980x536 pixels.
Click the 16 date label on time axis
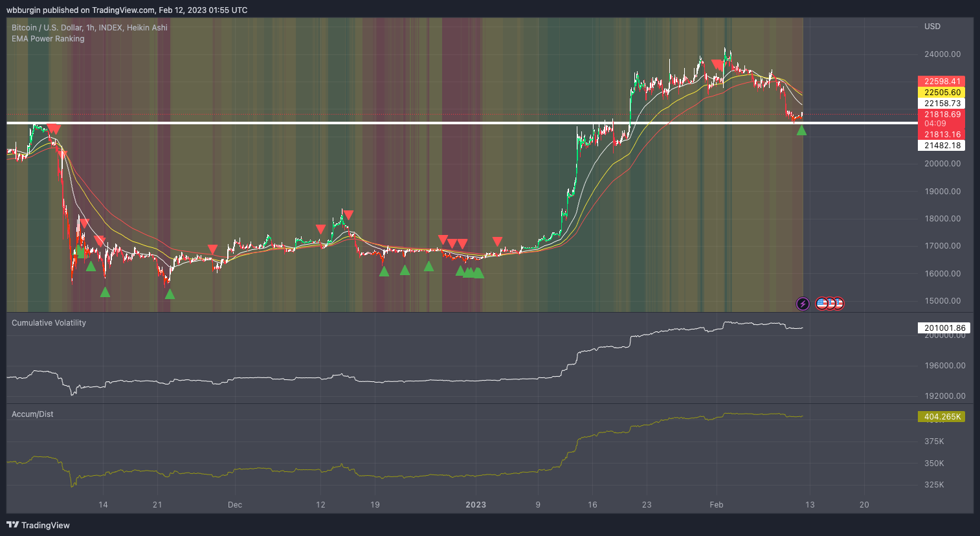click(x=592, y=505)
